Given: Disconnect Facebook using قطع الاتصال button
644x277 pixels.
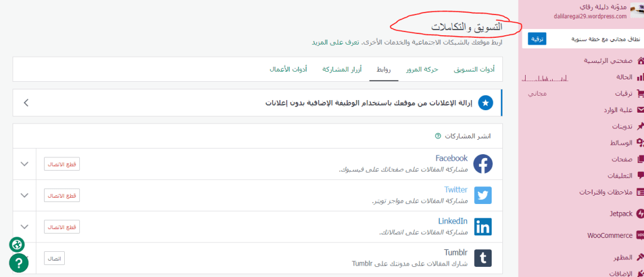Looking at the screenshot, I should click(62, 164).
